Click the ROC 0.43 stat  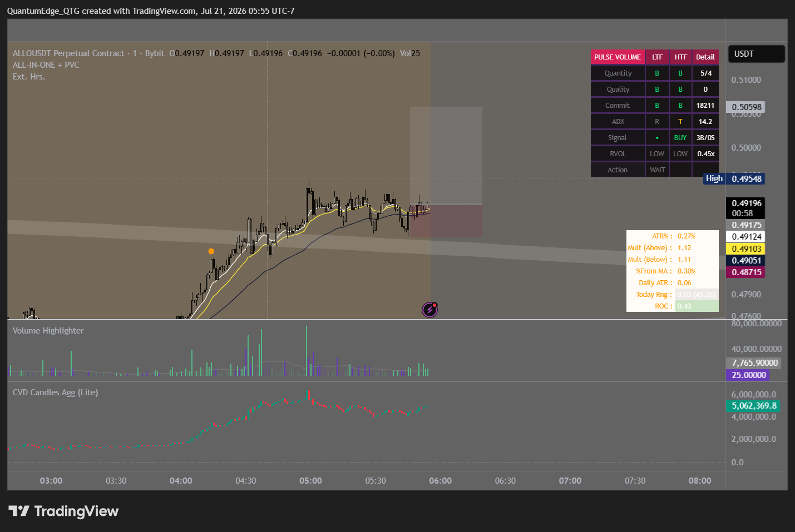[x=673, y=306]
